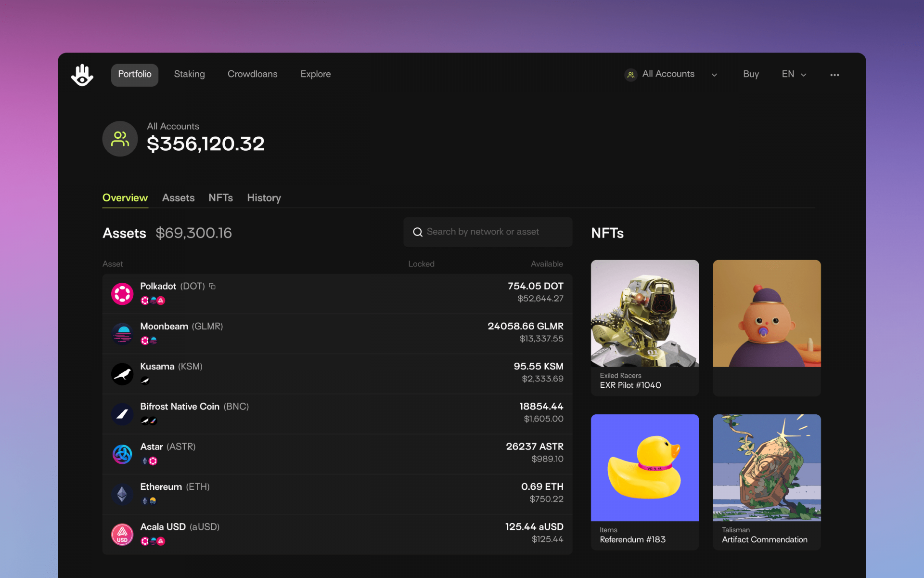The width and height of the screenshot is (924, 578).
Task: Click the Astar token icon
Action: coord(122,454)
